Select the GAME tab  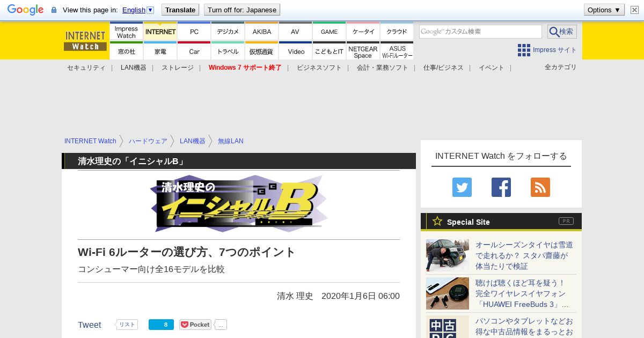pyautogui.click(x=330, y=32)
